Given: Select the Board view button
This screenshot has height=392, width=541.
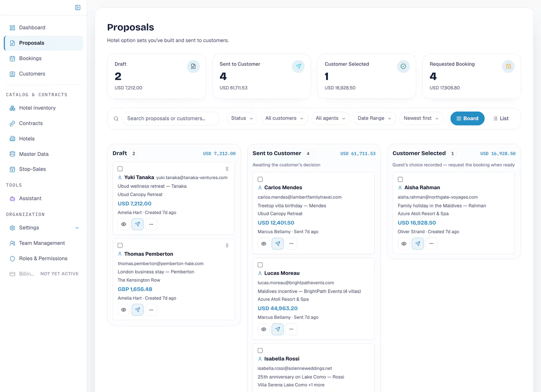Looking at the screenshot, I should (467, 119).
